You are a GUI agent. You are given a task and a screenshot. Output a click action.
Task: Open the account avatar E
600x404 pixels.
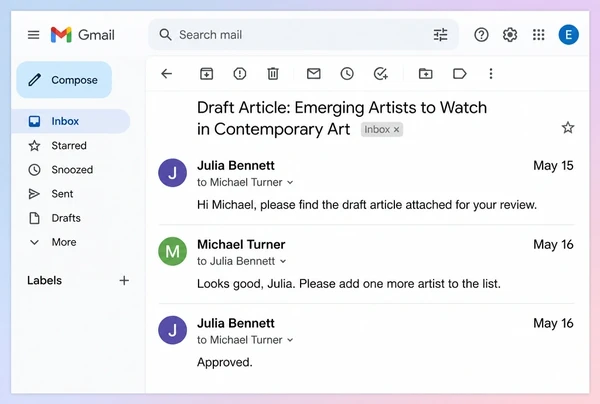coord(568,35)
